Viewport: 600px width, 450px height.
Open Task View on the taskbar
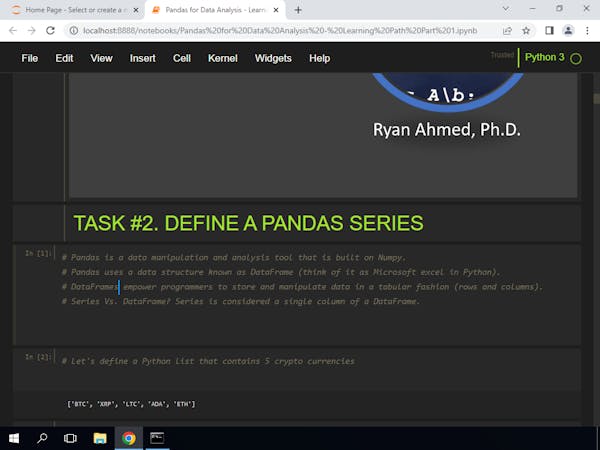coord(70,438)
